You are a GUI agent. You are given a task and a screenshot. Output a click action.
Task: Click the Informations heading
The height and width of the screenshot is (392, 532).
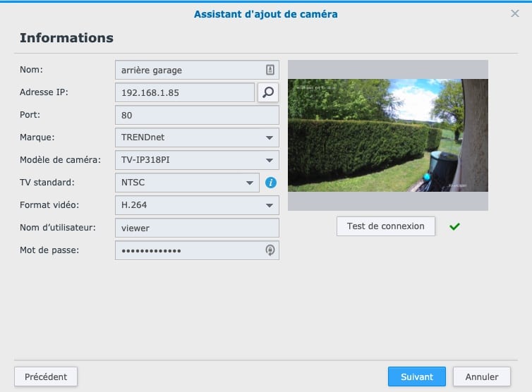click(66, 37)
